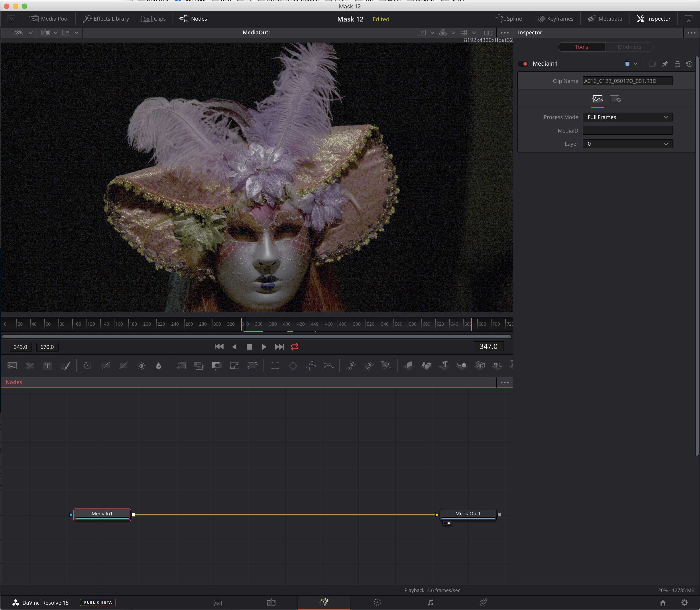The height and width of the screenshot is (610, 700).
Task: Add a Shape 3D tool
Action: pos(426,366)
